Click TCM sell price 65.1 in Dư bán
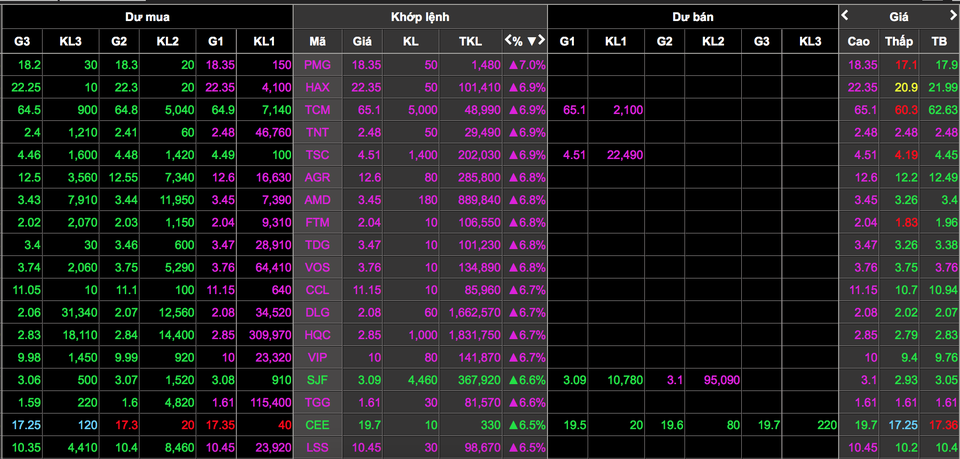The width and height of the screenshot is (960, 459). pyautogui.click(x=574, y=110)
